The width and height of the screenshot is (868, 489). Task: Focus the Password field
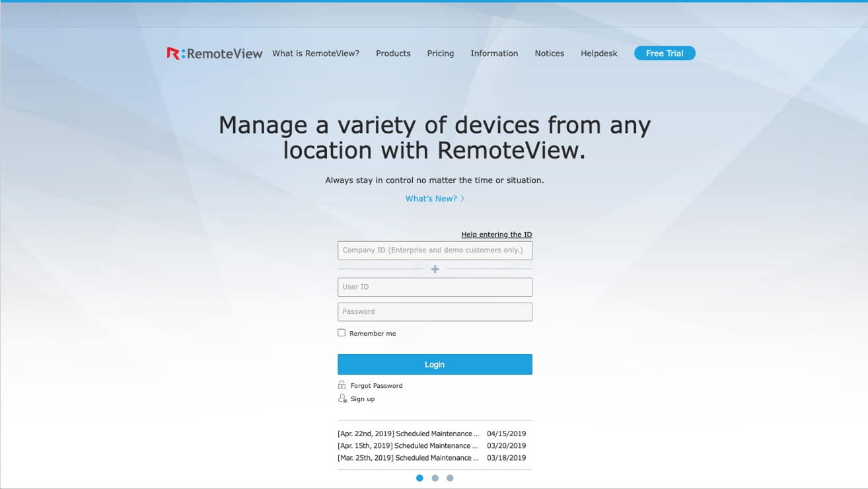[435, 312]
